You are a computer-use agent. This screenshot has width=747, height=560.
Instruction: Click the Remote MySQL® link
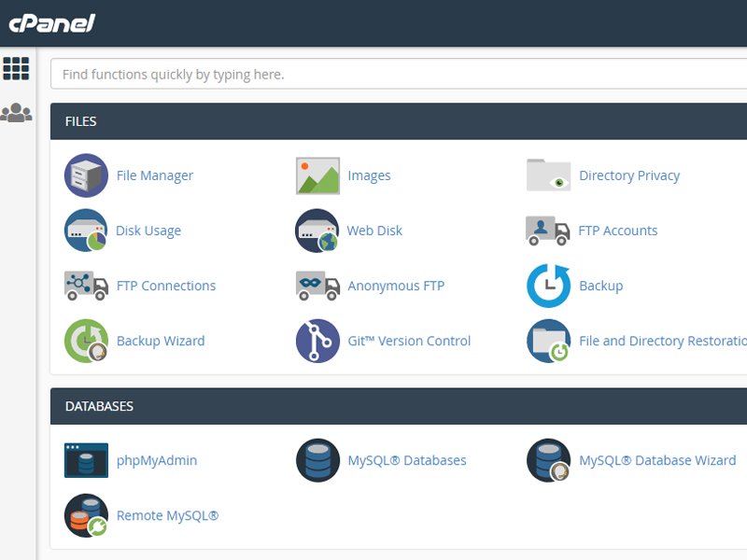tap(168, 516)
